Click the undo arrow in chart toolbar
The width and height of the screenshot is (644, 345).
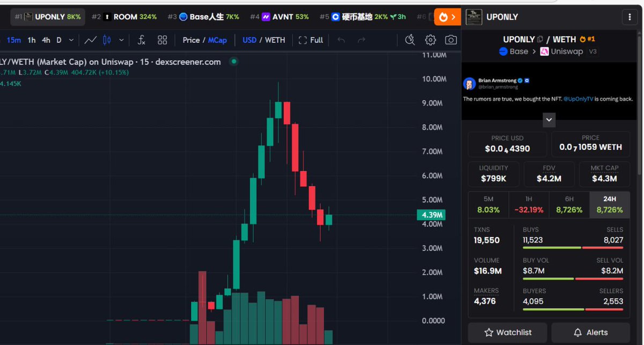click(340, 40)
